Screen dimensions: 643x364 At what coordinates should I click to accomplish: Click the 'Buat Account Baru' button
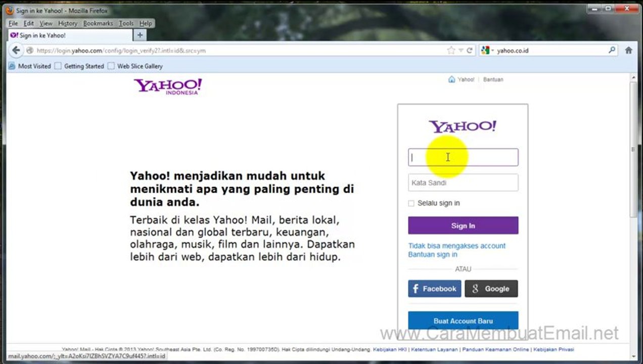pos(463,321)
